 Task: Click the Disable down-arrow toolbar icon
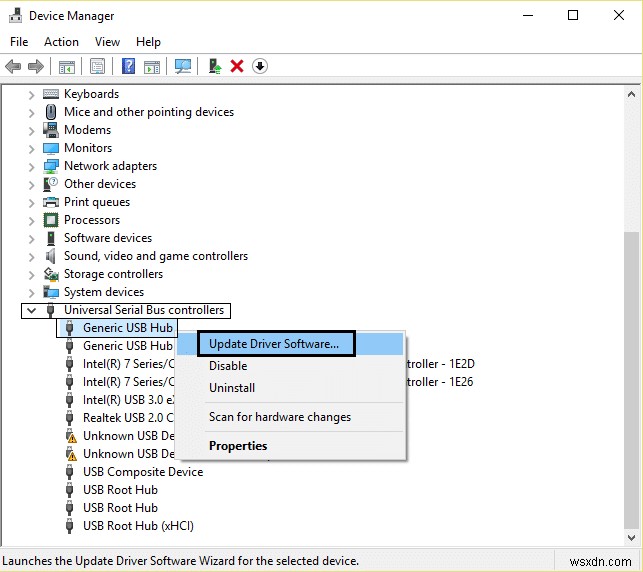point(260,66)
